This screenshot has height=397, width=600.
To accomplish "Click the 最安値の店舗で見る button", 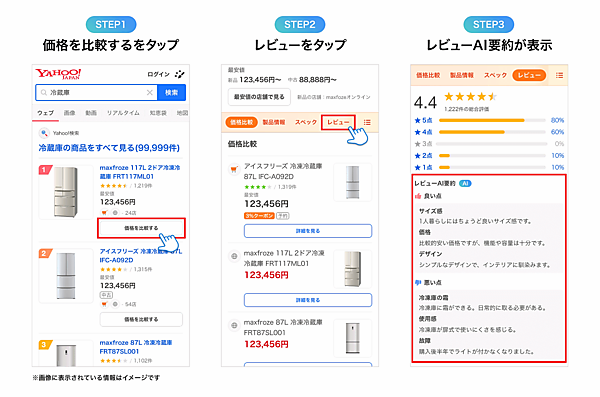I will (x=259, y=97).
